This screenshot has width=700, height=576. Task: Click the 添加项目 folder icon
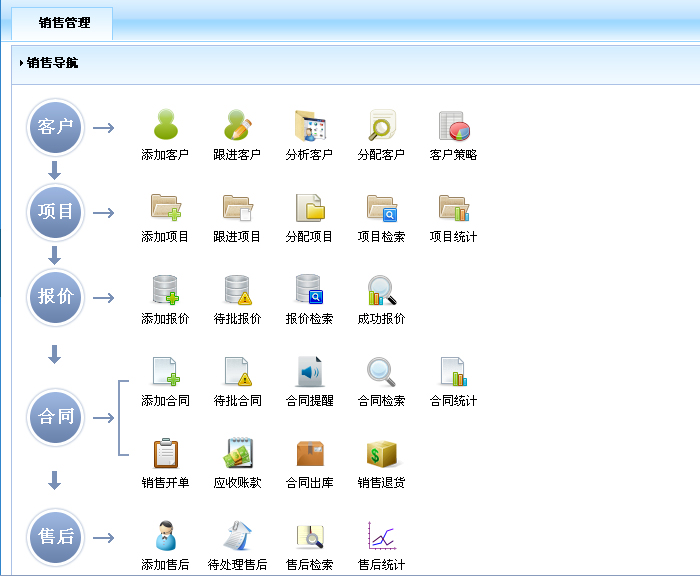165,207
